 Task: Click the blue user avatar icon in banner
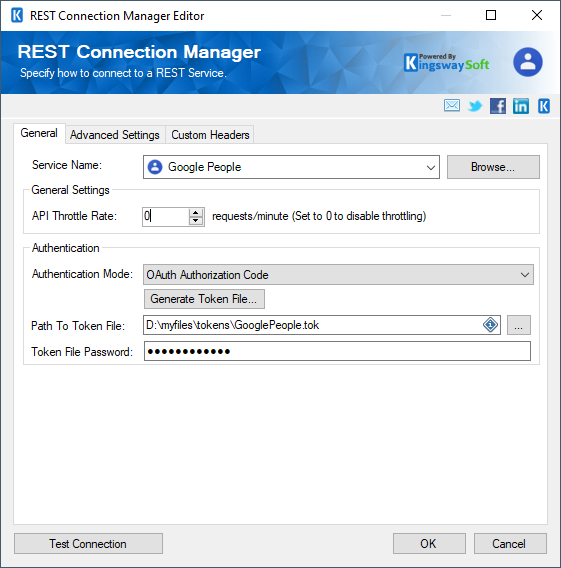click(528, 62)
